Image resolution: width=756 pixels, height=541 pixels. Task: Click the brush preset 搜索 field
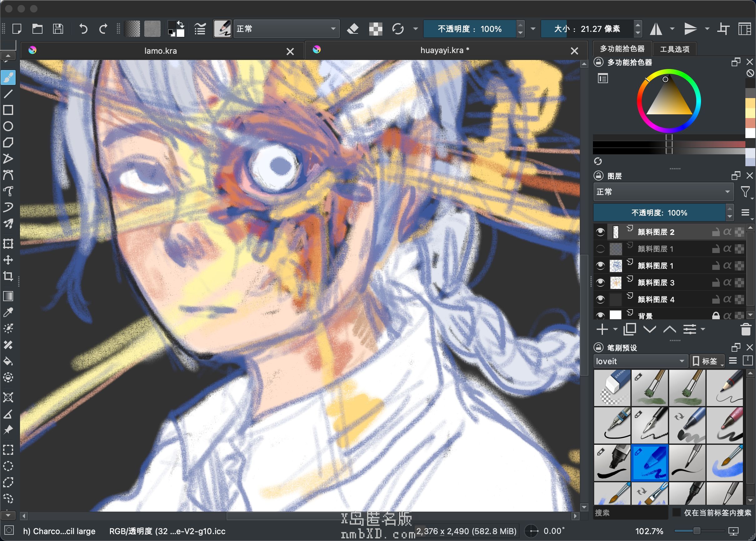(x=630, y=513)
